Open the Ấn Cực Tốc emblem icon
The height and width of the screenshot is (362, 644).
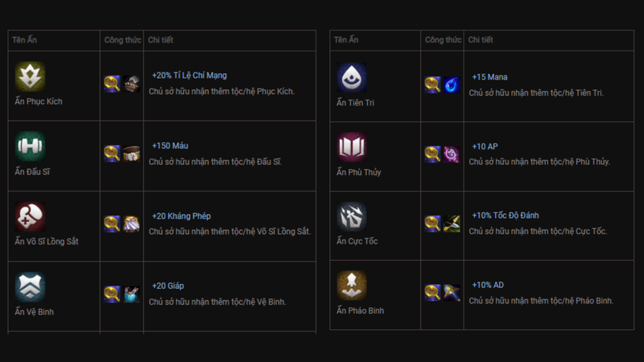point(352,216)
